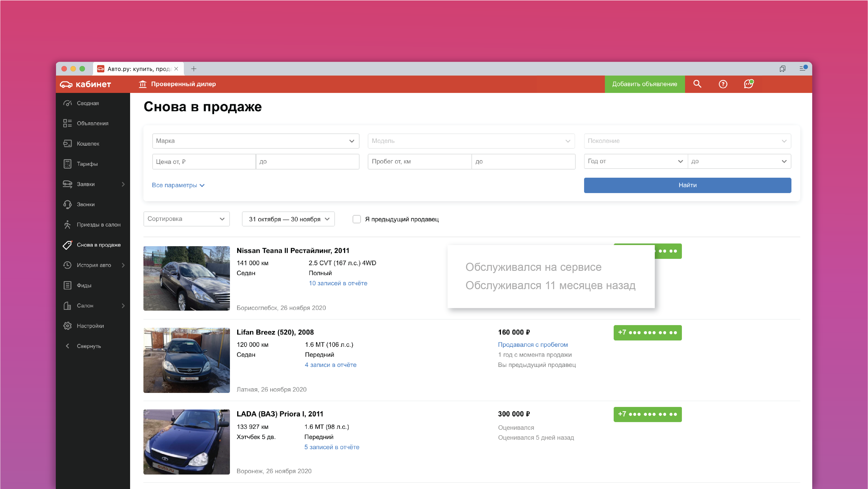Open the Модель dropdown
This screenshot has width=868, height=489.
[x=471, y=141]
